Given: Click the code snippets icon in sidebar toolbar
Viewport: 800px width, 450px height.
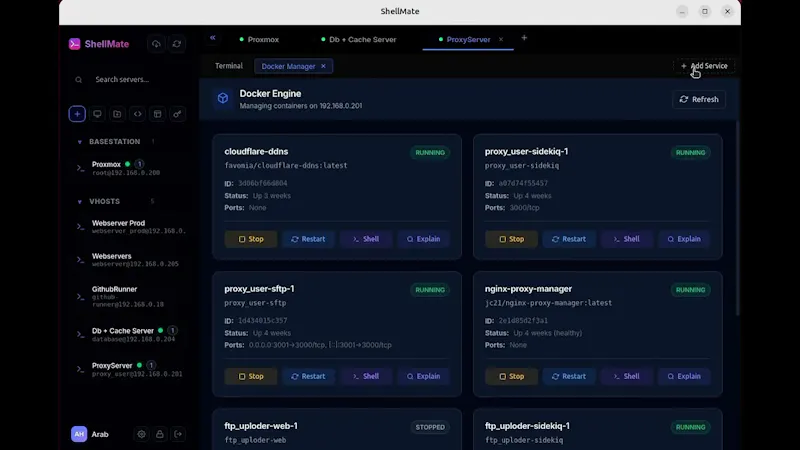Looking at the screenshot, I should tap(137, 114).
